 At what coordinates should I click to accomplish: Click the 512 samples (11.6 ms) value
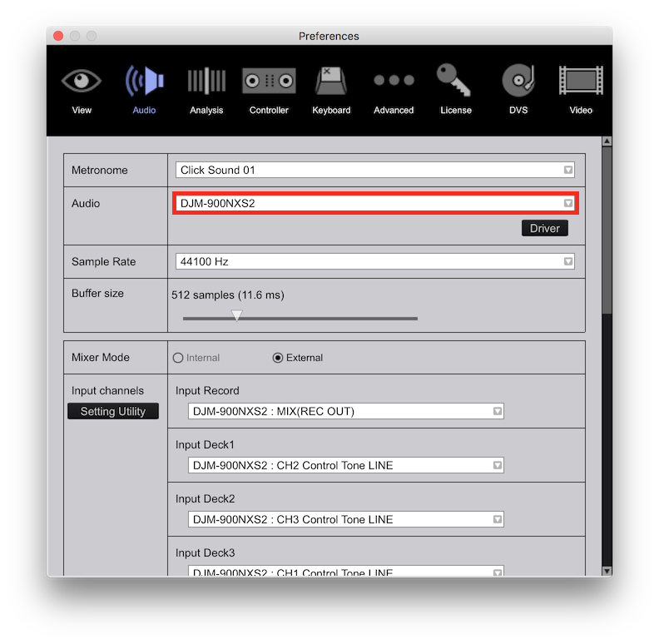[x=228, y=295]
